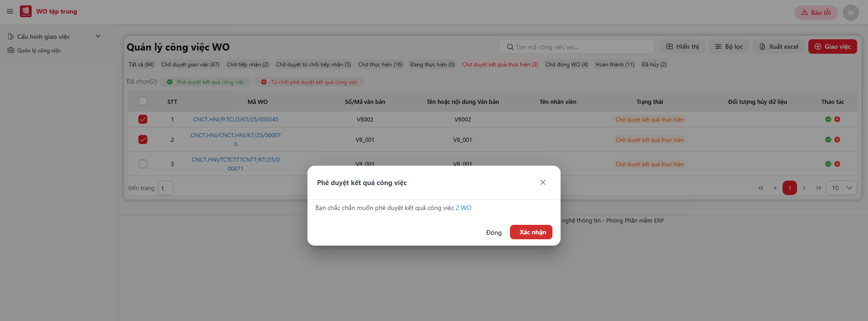Focus the Tìm mã công việc search field
This screenshot has width=868, height=321.
[577, 47]
